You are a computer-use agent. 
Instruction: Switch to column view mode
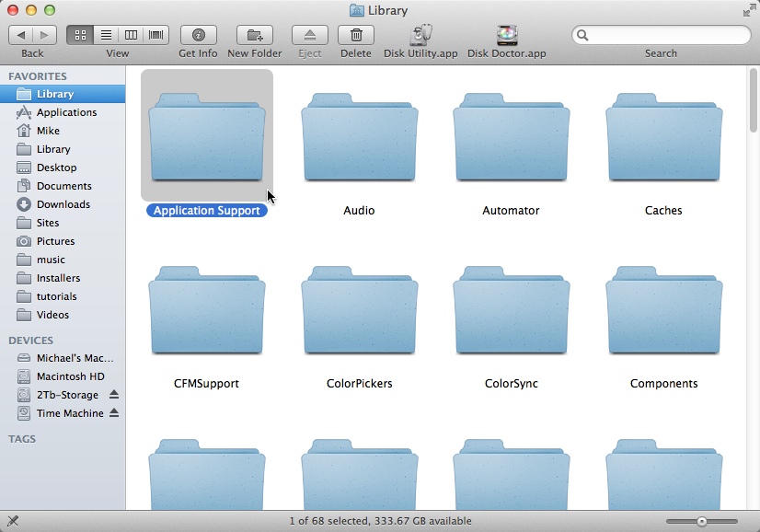click(131, 35)
